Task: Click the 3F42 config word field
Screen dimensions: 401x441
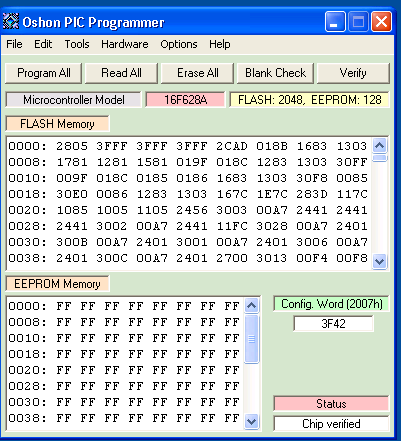Action: pyautogui.click(x=333, y=324)
